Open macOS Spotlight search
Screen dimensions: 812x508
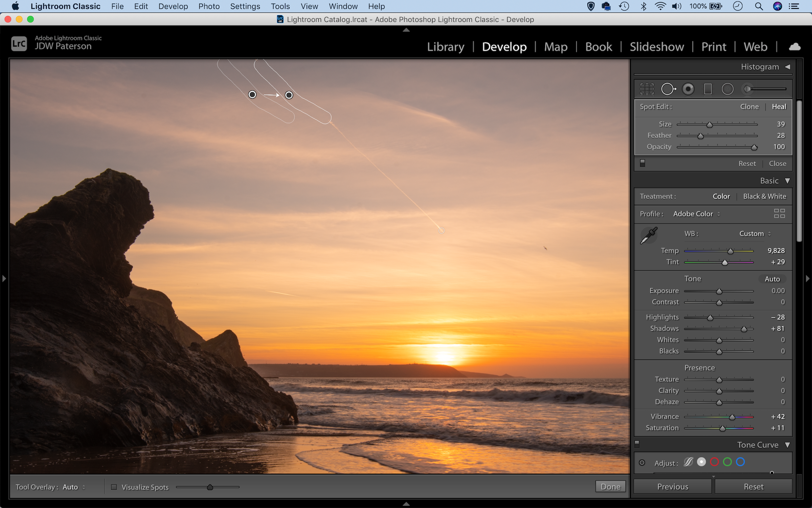click(759, 6)
